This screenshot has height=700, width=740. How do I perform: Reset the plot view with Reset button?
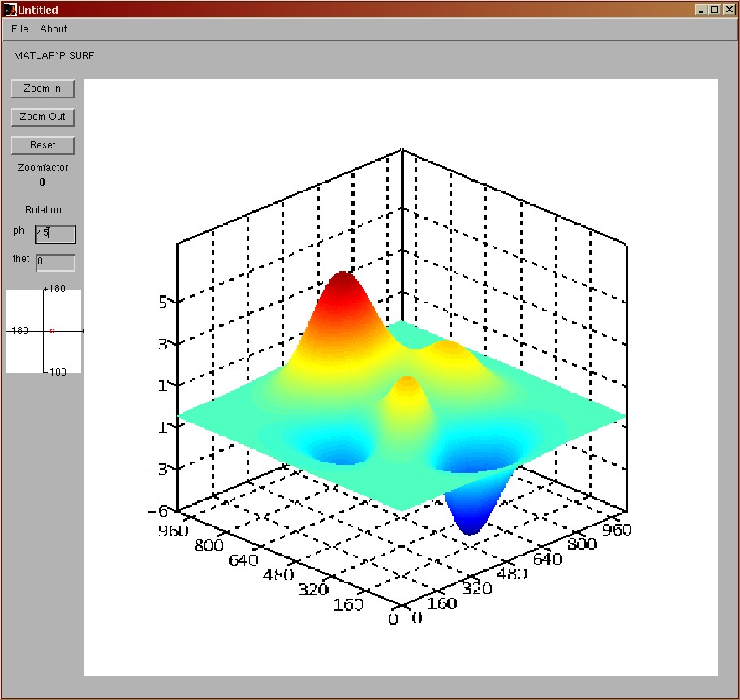43,145
